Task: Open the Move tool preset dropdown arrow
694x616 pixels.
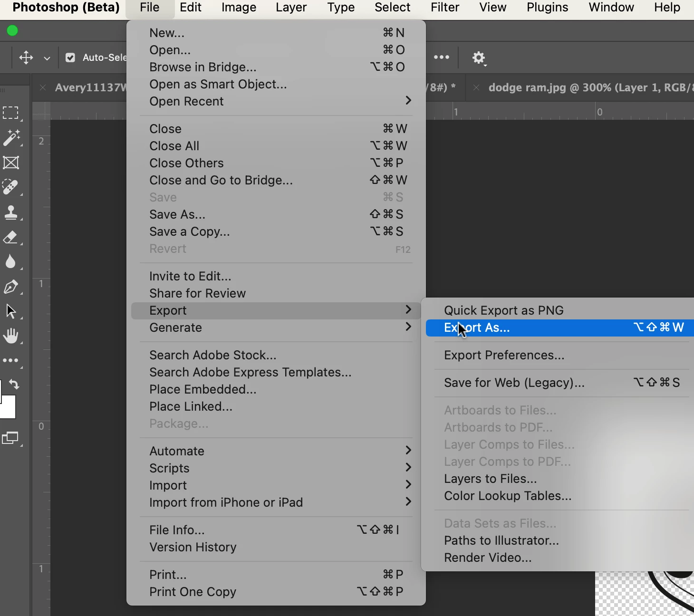Action: [47, 58]
